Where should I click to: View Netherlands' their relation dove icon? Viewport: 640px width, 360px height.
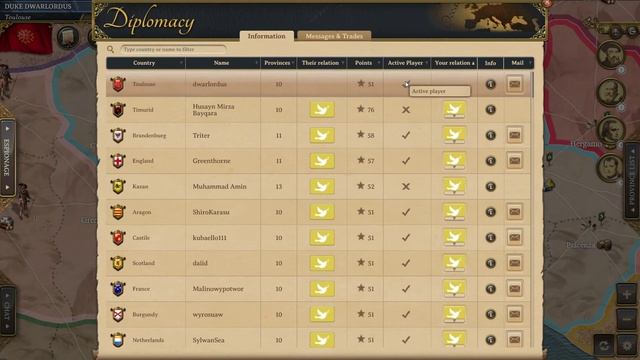(x=322, y=340)
